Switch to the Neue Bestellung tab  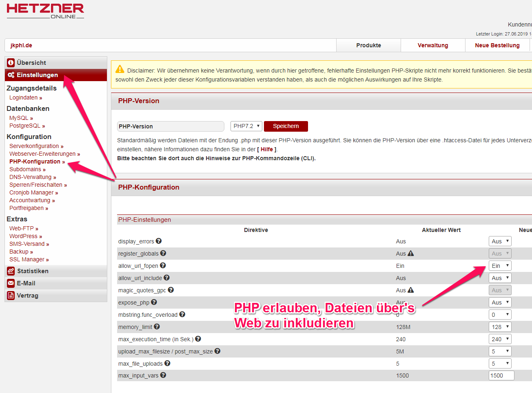point(497,45)
